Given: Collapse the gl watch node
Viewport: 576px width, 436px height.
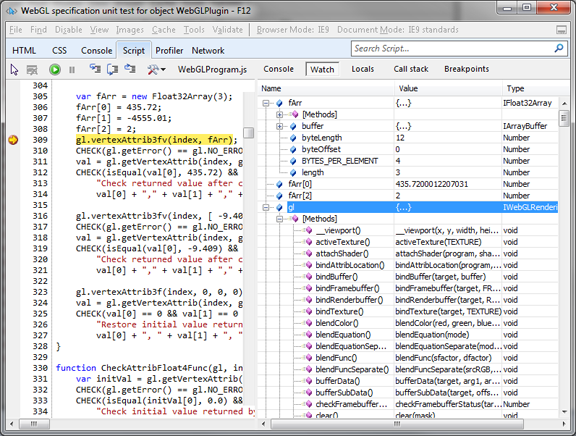Looking at the screenshot, I should (266, 208).
